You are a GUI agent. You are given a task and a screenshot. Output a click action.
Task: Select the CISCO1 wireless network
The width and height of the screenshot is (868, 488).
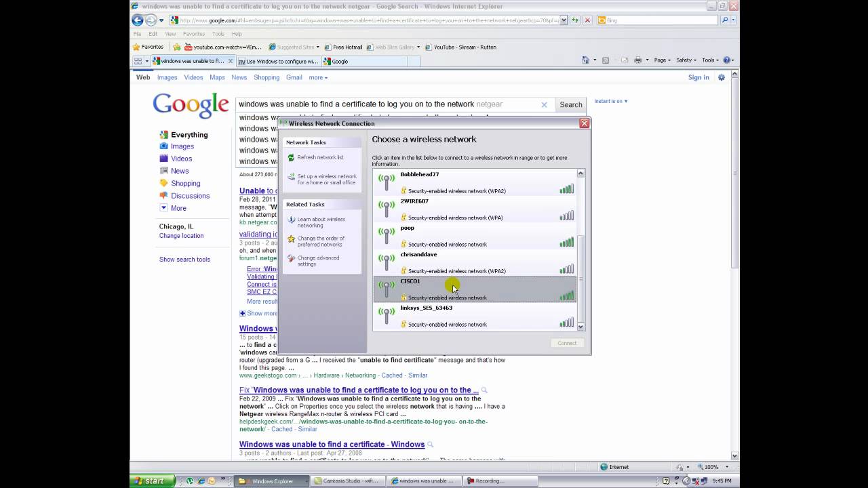click(x=475, y=289)
